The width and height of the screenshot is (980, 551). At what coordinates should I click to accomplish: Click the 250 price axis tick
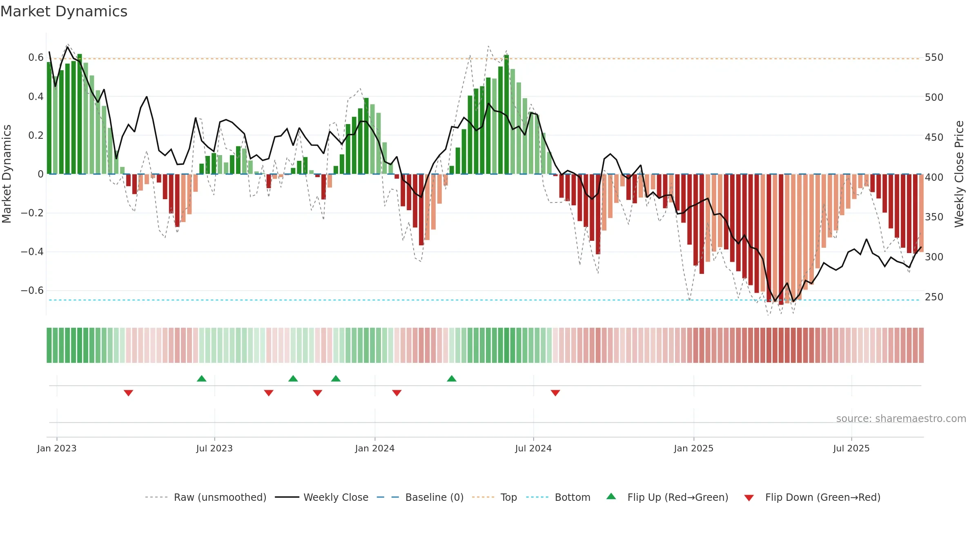[x=934, y=297]
